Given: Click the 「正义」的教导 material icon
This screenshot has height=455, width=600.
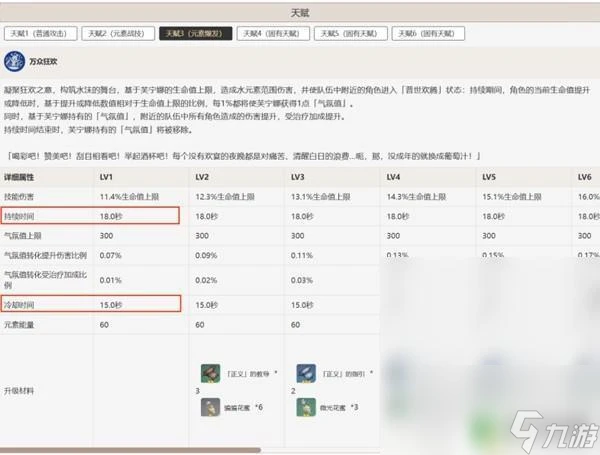Looking at the screenshot, I should tap(211, 373).
